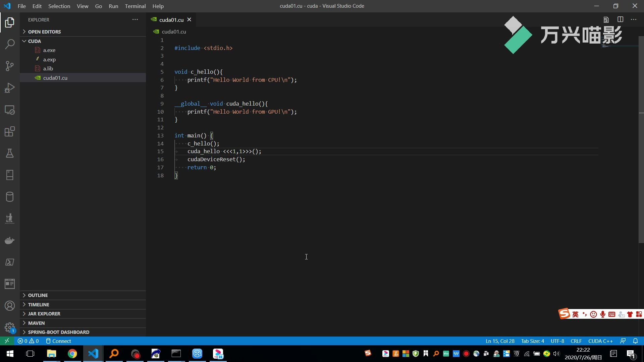This screenshot has width=644, height=362.
Task: Open the Help menu
Action: tap(158, 6)
